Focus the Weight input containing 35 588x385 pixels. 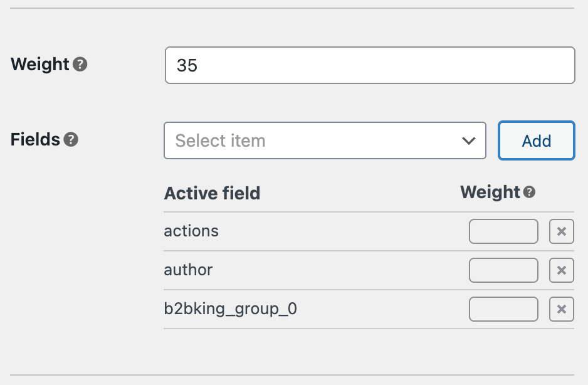[x=370, y=65]
